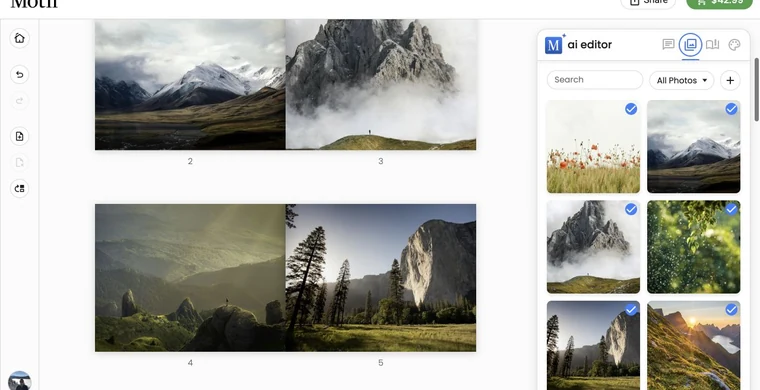The image size is (760, 390).
Task: Click the Share button
Action: [648, 2]
